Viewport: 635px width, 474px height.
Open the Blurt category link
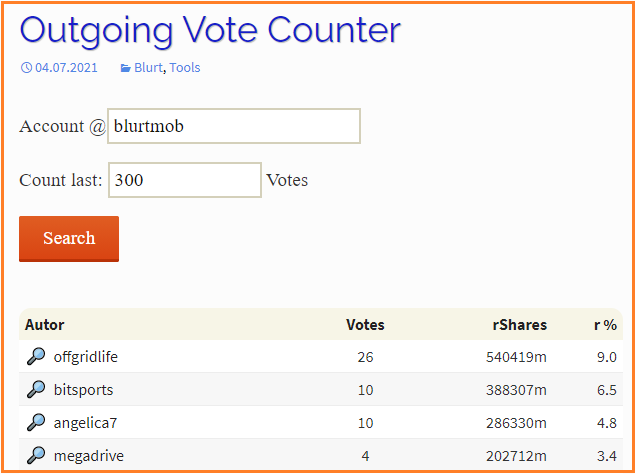(148, 67)
